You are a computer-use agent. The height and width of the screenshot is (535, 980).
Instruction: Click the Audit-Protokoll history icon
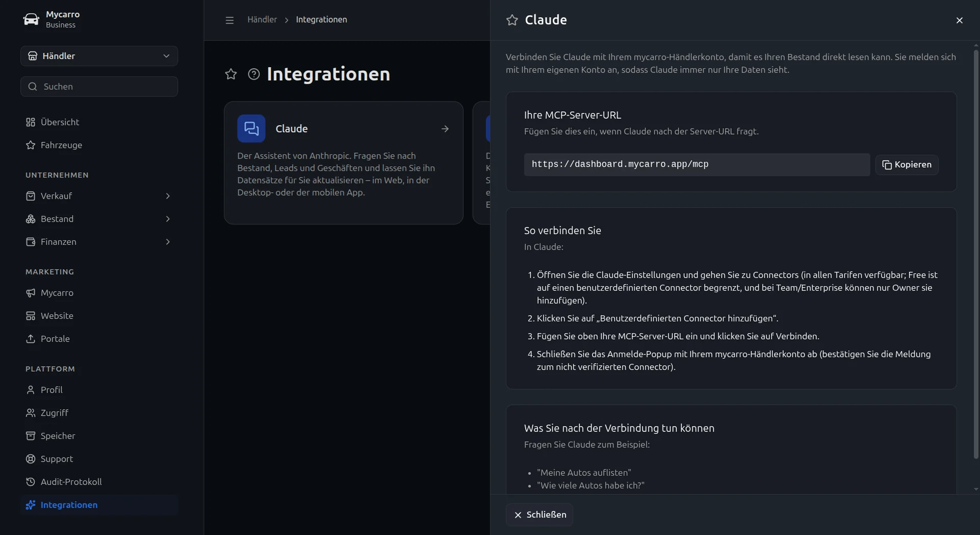point(31,482)
